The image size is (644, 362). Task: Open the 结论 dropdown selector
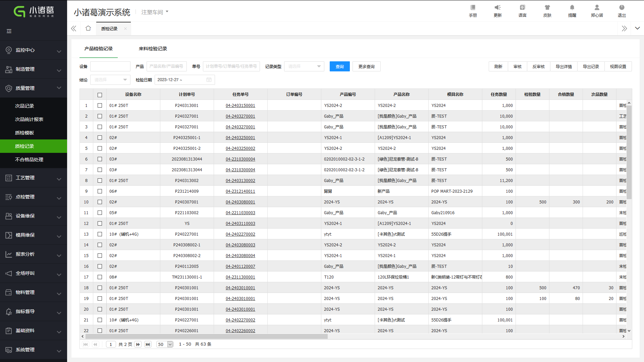point(110,80)
